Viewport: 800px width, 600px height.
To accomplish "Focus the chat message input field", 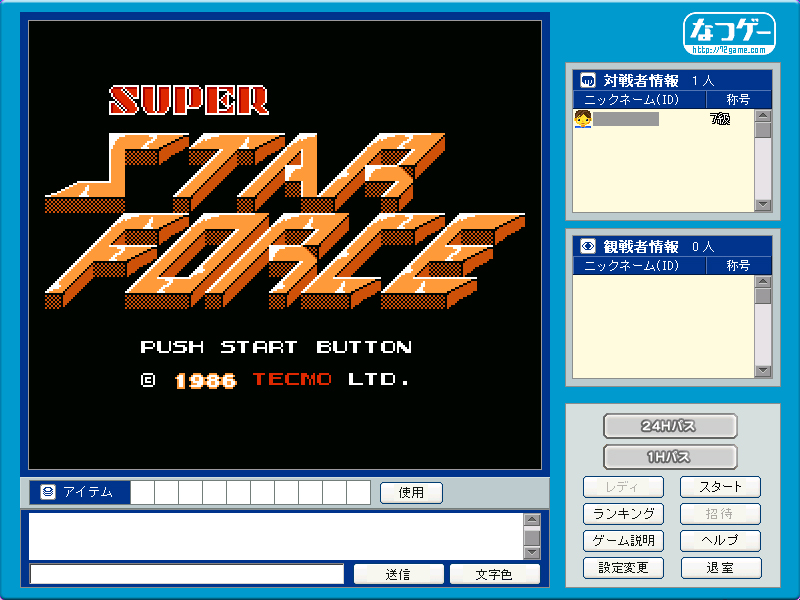I will click(187, 574).
